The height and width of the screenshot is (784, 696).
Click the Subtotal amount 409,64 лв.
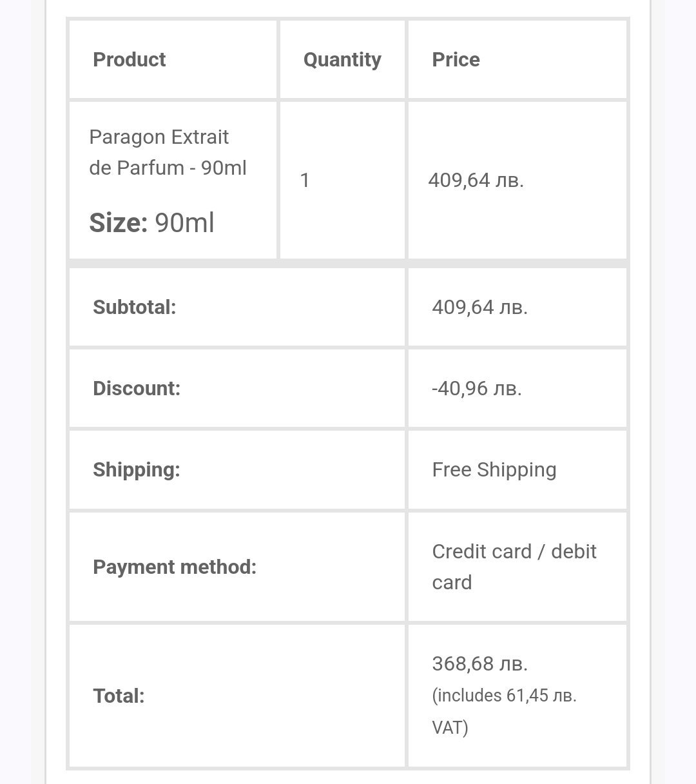(x=479, y=307)
